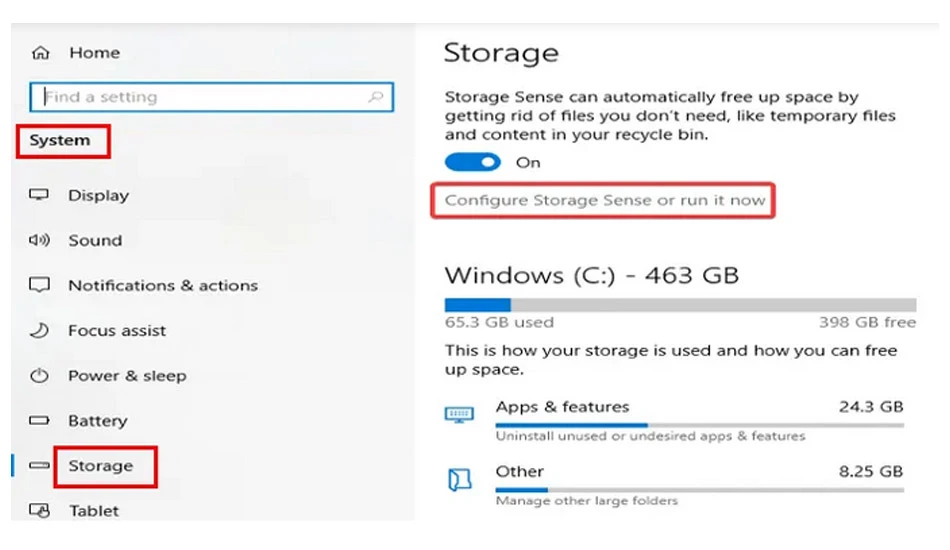Click the Tablet icon in sidebar
The height and width of the screenshot is (550, 950).
39,511
